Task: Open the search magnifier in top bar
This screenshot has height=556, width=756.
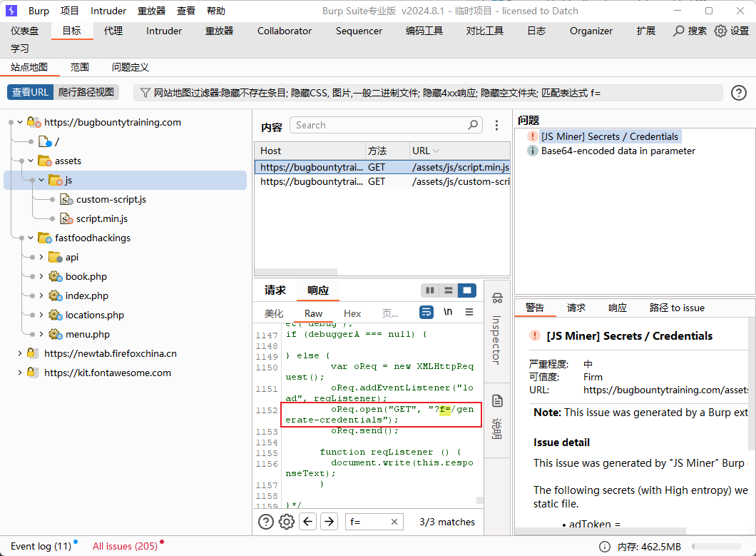Action: click(678, 31)
